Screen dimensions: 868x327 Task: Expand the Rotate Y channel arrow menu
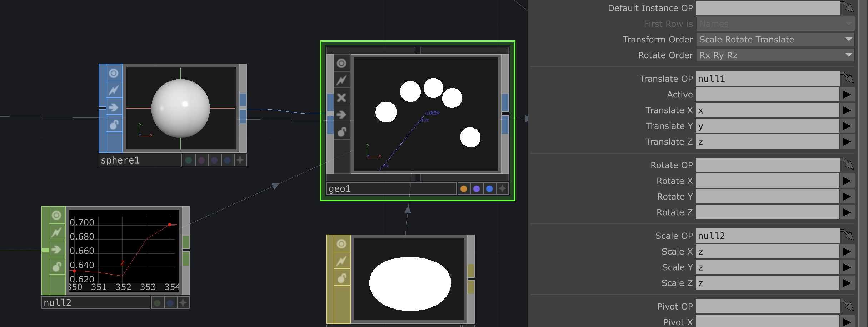pyautogui.click(x=847, y=196)
